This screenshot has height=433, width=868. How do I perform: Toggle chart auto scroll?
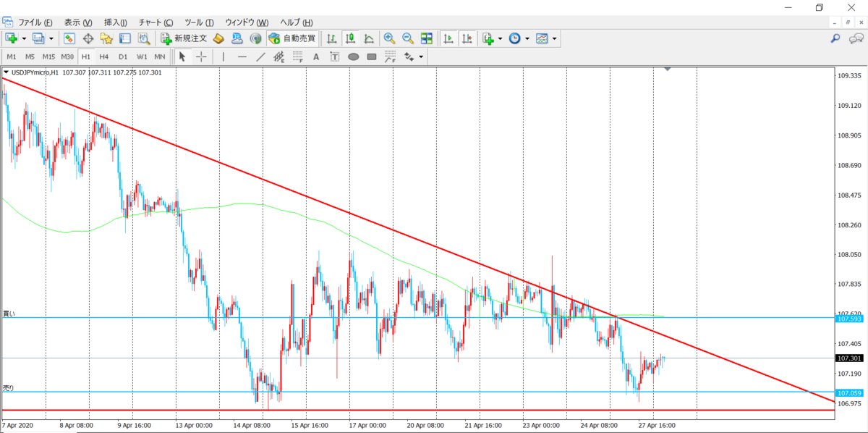tap(448, 38)
